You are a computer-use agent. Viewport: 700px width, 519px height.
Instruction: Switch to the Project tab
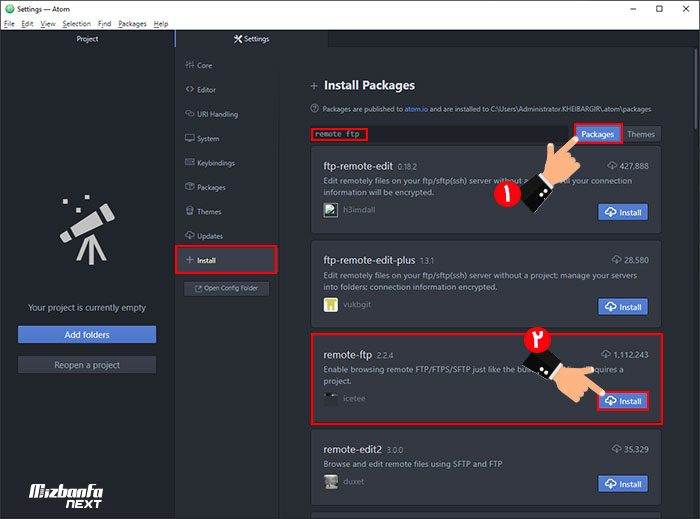87,39
